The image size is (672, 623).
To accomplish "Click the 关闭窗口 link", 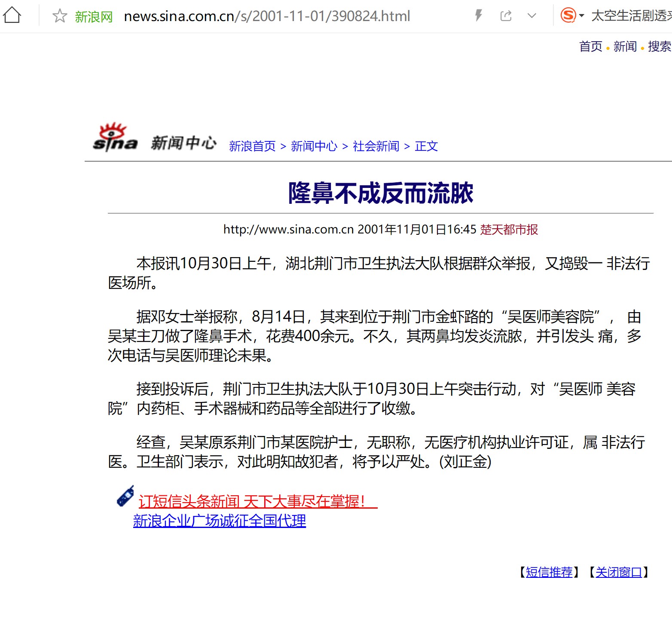I will (x=619, y=572).
